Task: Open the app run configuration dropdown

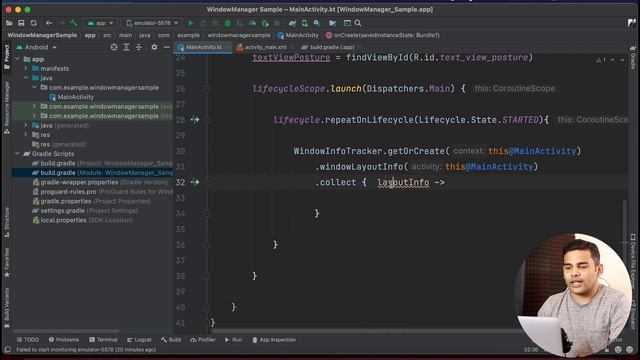Action: click(100, 23)
